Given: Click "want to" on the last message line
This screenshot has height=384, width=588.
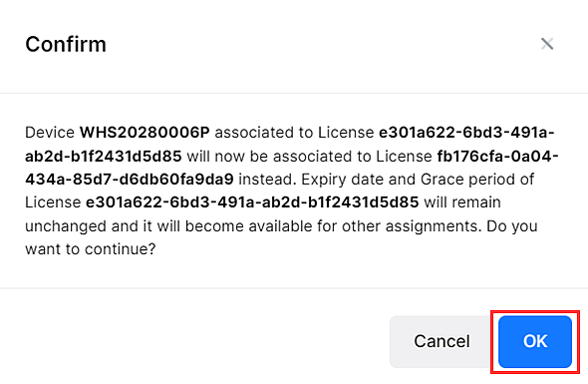Looking at the screenshot, I should 52,249.
